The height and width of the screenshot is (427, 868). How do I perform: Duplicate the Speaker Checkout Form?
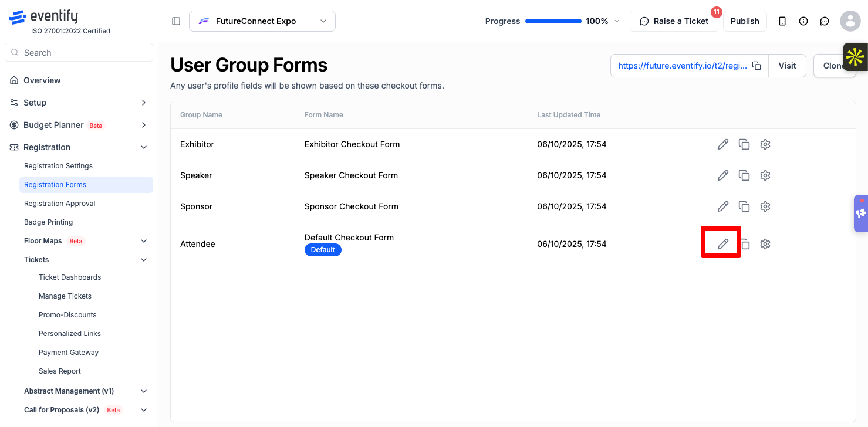click(744, 175)
